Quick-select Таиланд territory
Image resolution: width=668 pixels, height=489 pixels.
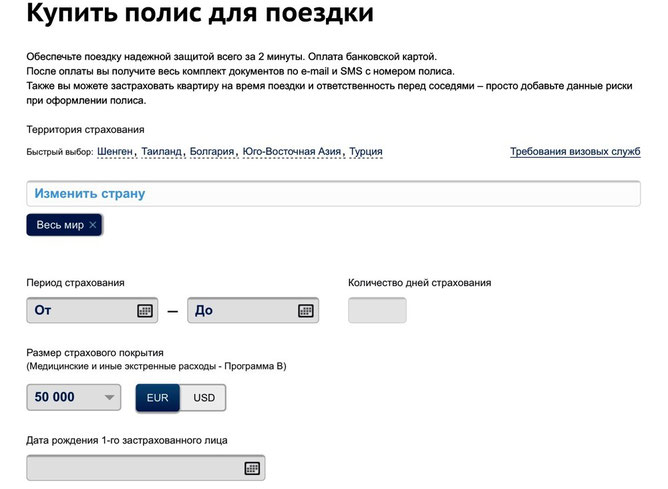click(161, 151)
